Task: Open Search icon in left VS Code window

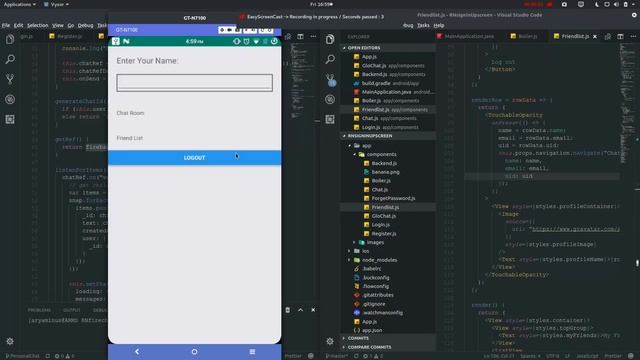Action: 10,59
